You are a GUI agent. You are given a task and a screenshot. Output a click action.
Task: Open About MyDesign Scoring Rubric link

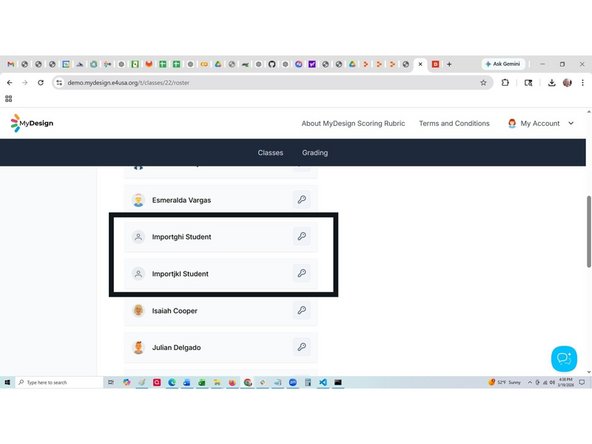[x=353, y=123]
